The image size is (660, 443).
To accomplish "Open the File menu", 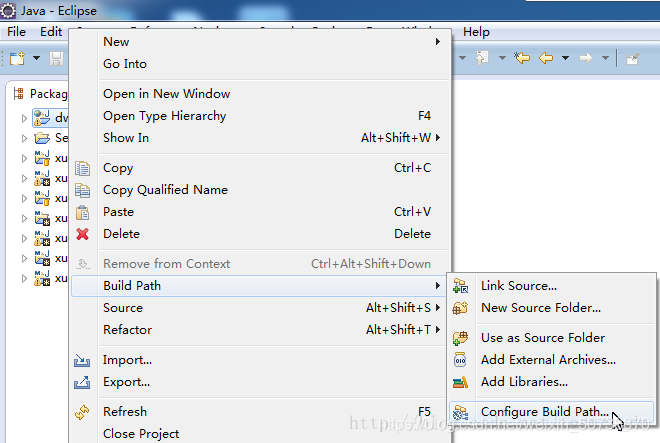I will 16,32.
